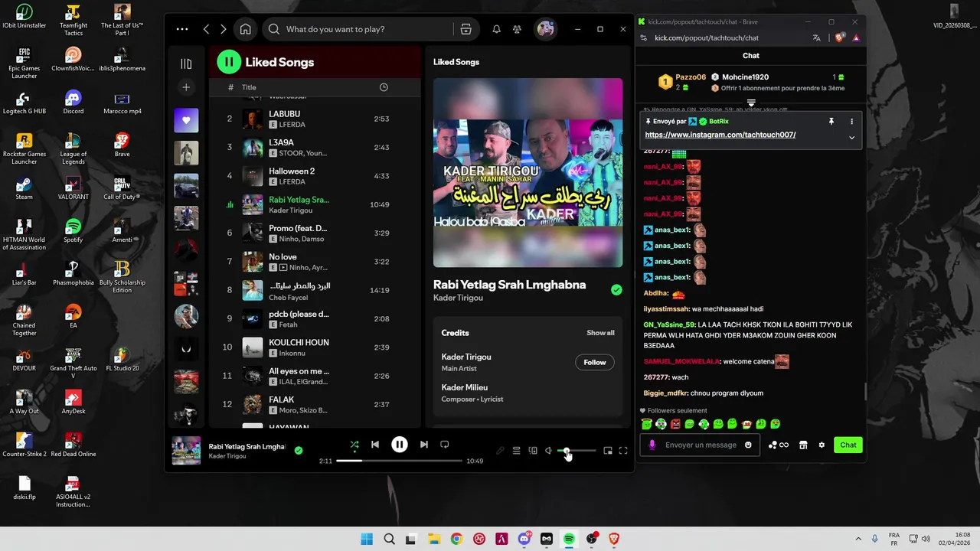Screen dimensions: 980x551
Task: Open the Queue icon in the player bar
Action: tap(516, 451)
